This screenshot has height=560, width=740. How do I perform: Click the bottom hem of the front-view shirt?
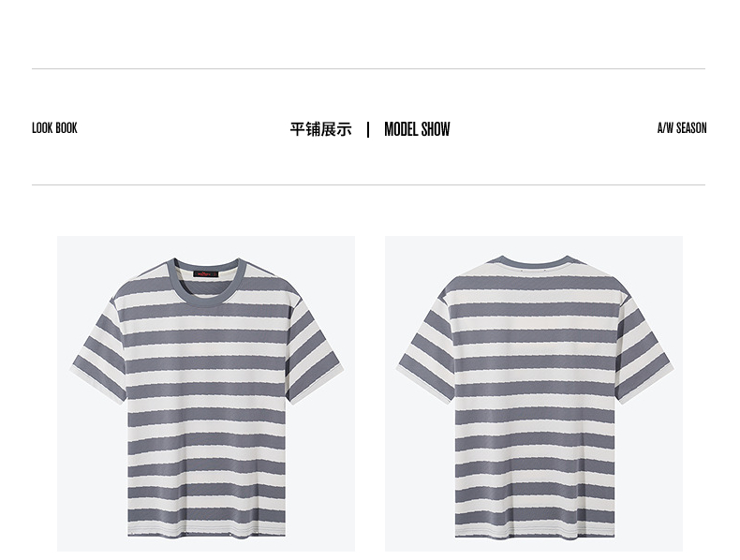coord(206,529)
